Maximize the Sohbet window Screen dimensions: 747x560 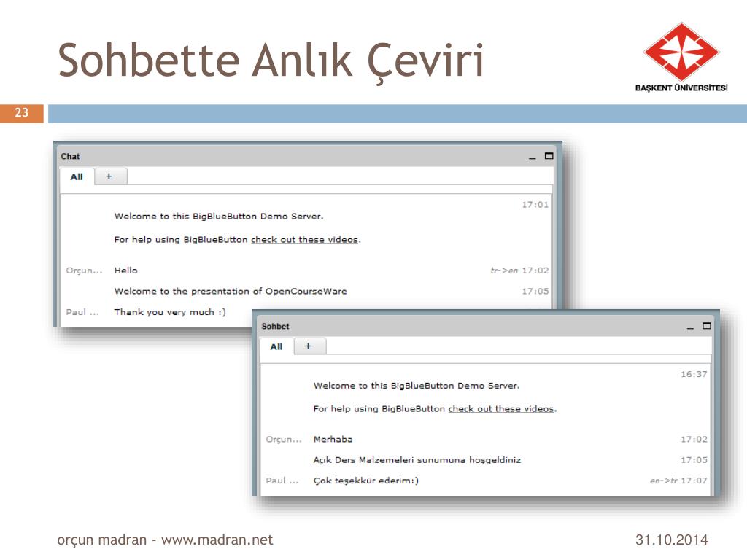pyautogui.click(x=706, y=326)
